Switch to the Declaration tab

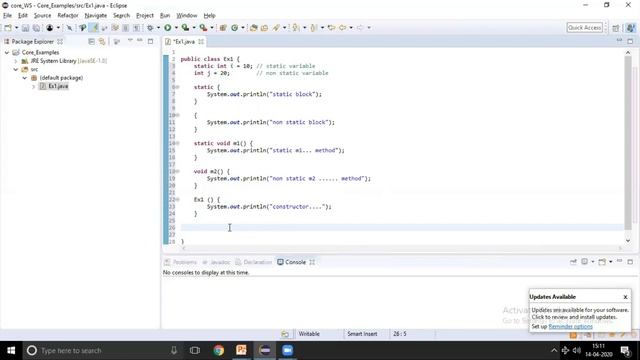click(x=253, y=262)
